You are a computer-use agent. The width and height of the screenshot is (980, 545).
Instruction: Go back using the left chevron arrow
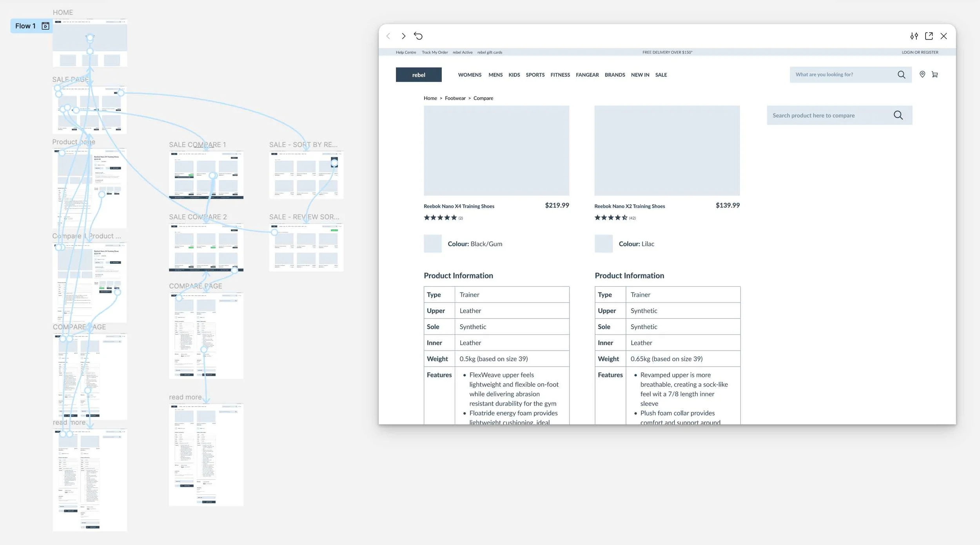point(388,36)
